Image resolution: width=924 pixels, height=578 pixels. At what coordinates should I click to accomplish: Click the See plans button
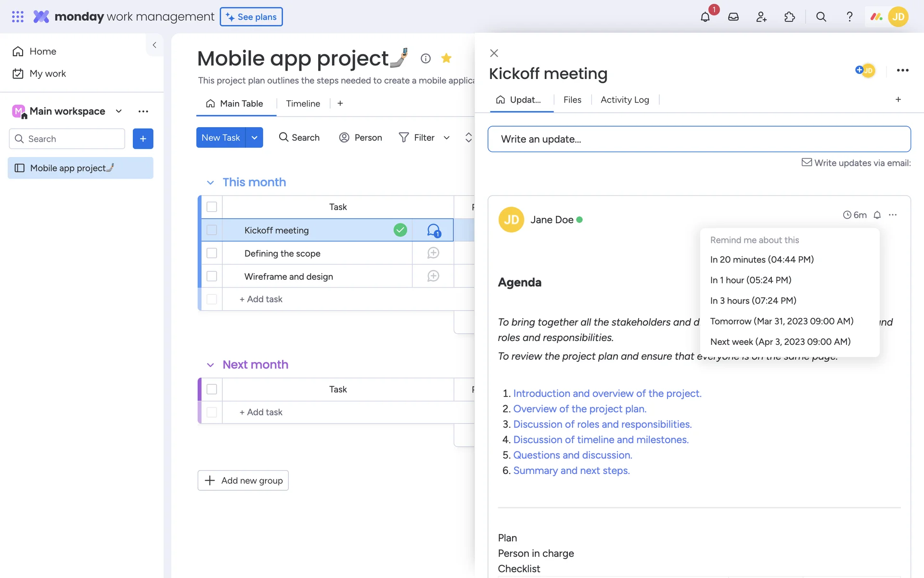click(x=251, y=17)
